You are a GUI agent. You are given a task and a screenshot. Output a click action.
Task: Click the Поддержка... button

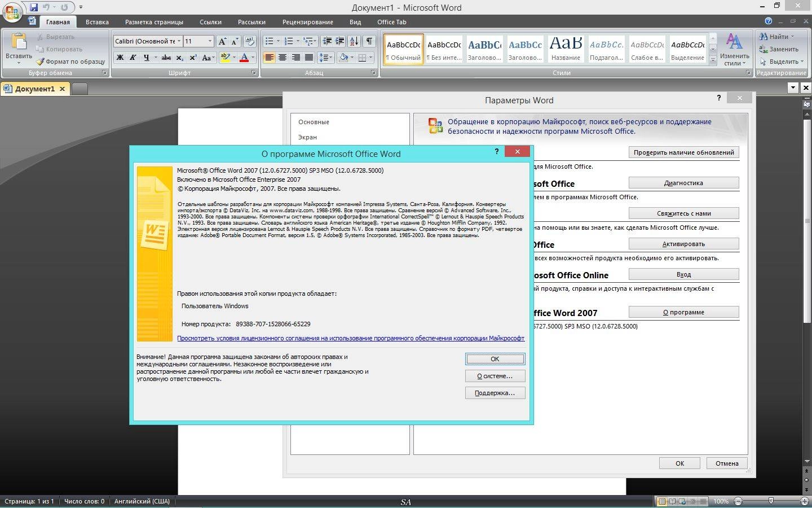click(x=495, y=393)
